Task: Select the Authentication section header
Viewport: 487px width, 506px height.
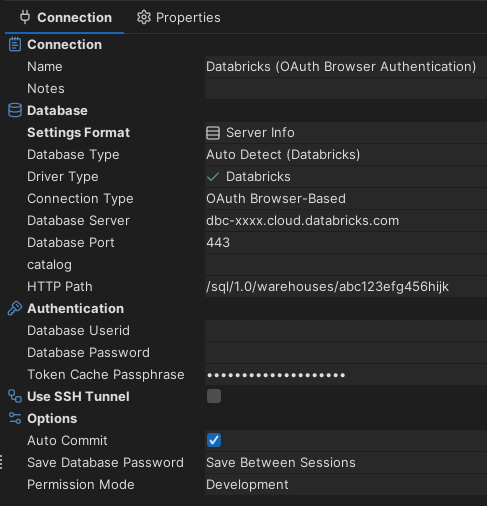Action: (75, 309)
